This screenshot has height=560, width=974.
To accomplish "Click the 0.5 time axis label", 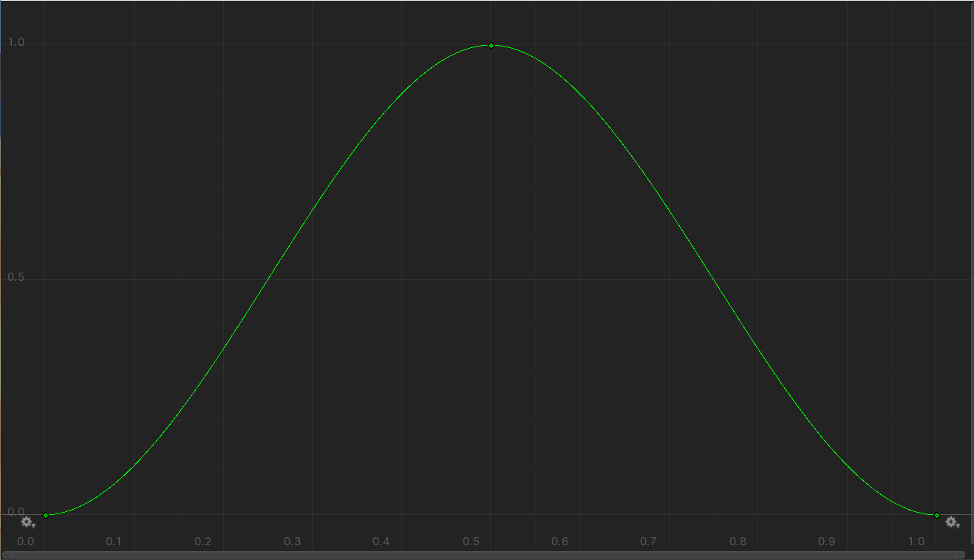I will [471, 542].
